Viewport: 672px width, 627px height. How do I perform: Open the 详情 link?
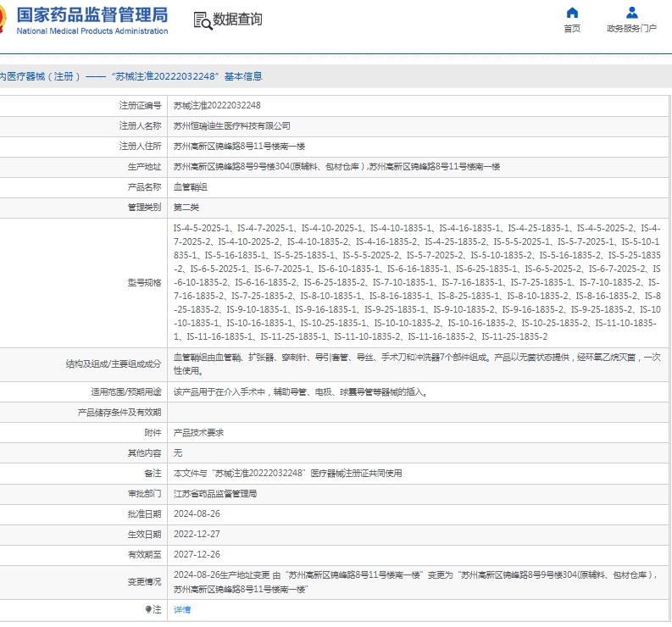click(181, 609)
